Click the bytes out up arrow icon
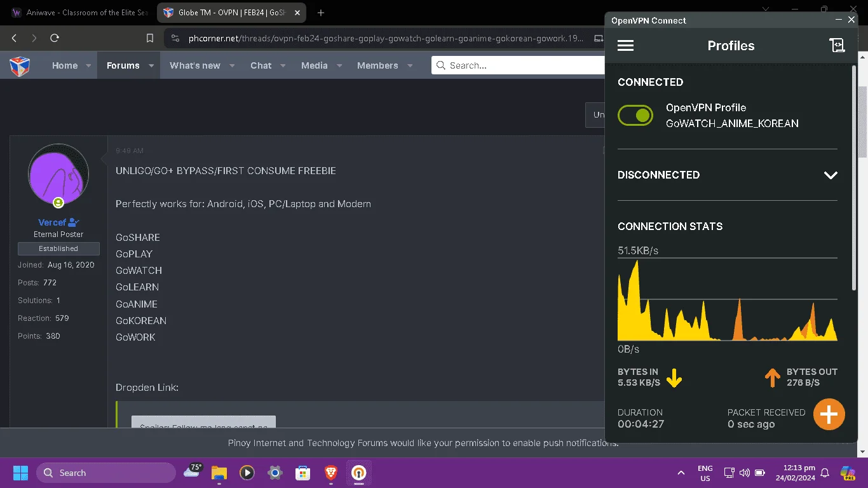 (x=772, y=379)
